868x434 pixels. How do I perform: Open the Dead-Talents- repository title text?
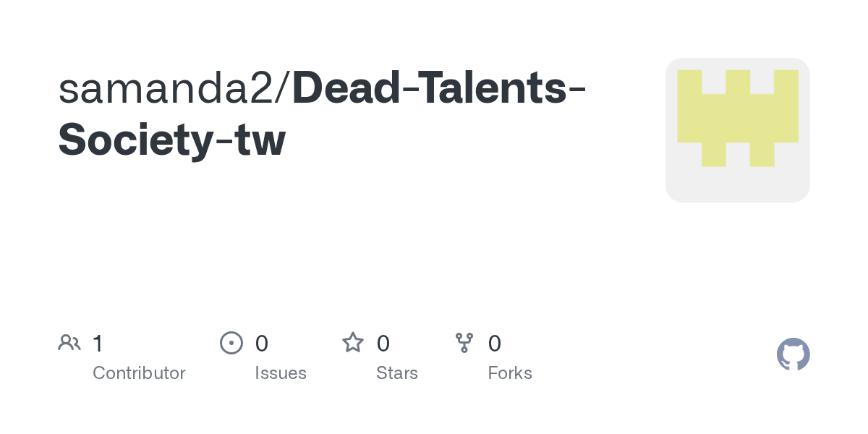[x=439, y=89]
